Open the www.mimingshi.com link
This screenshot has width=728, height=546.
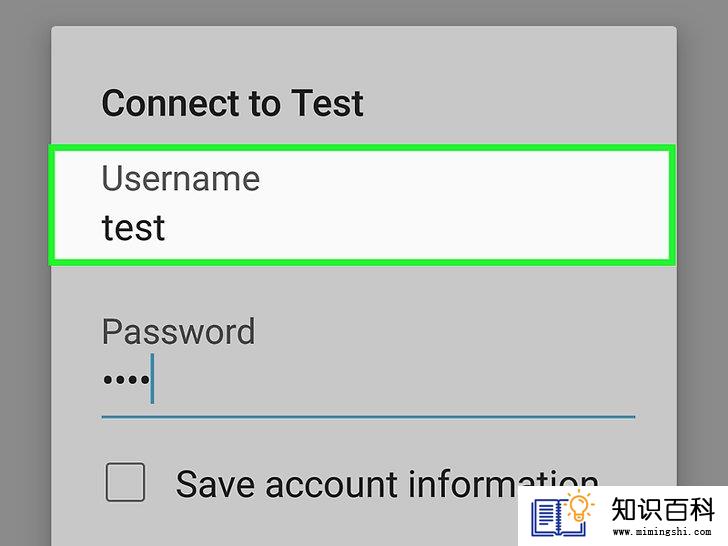(x=662, y=532)
